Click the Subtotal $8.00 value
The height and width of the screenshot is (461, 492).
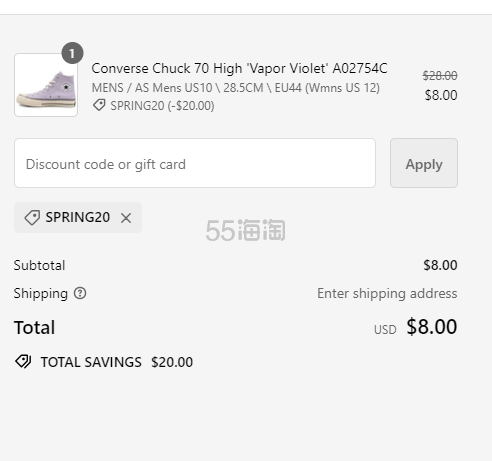pos(440,265)
